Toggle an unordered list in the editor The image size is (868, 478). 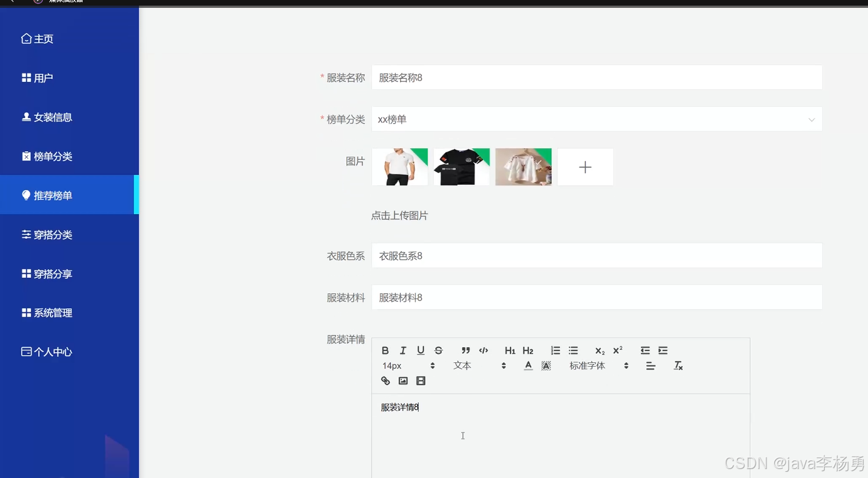[x=573, y=350]
